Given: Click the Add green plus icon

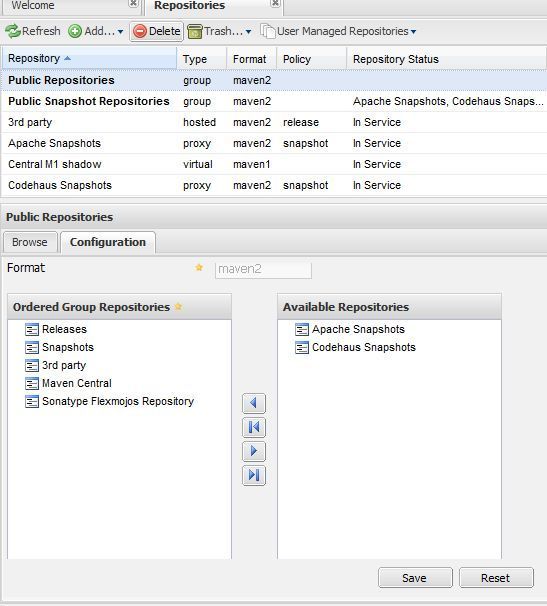Looking at the screenshot, I should [x=75, y=31].
